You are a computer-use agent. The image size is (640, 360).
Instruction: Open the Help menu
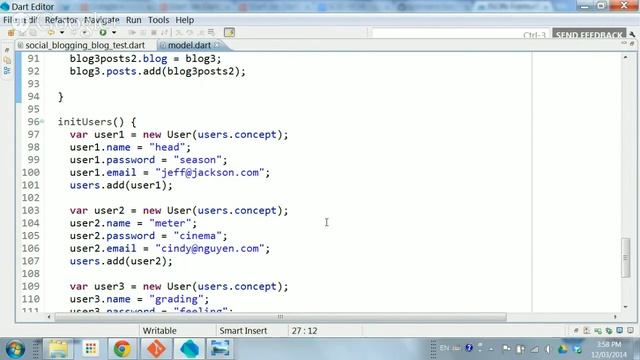tap(184, 20)
